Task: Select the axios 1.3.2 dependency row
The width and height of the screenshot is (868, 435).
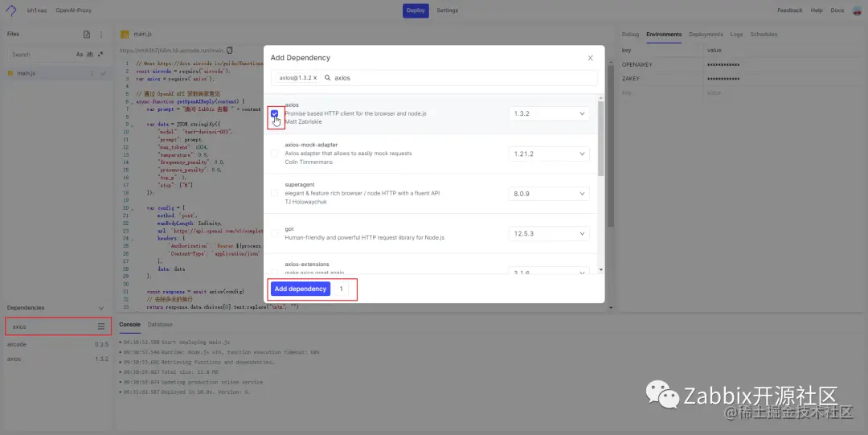Action: click(x=58, y=359)
